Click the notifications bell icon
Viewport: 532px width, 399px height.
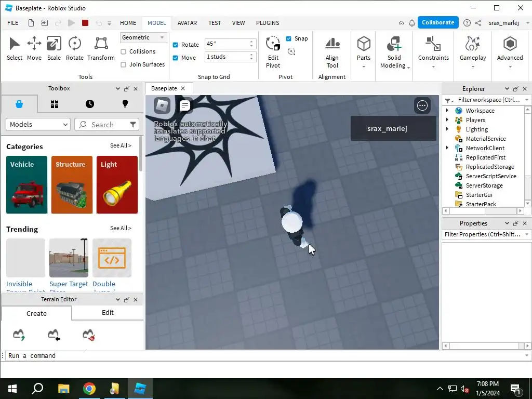pos(411,23)
